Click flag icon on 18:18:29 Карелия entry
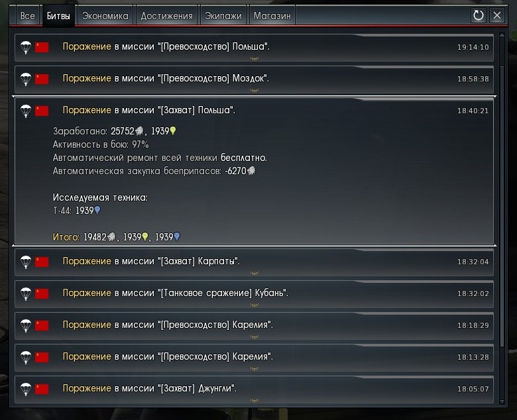 (x=42, y=326)
